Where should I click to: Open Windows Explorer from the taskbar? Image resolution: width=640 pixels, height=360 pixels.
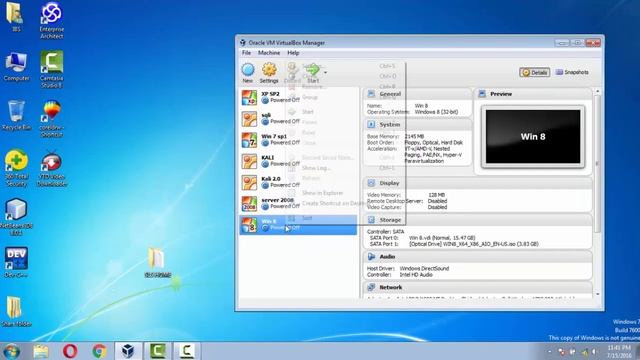pos(41,351)
